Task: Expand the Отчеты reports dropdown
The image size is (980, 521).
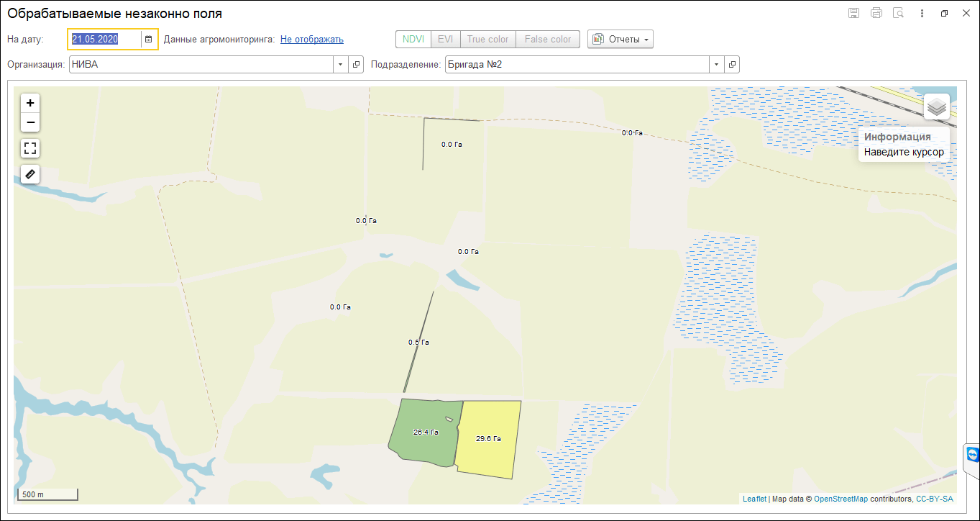Action: (x=620, y=39)
